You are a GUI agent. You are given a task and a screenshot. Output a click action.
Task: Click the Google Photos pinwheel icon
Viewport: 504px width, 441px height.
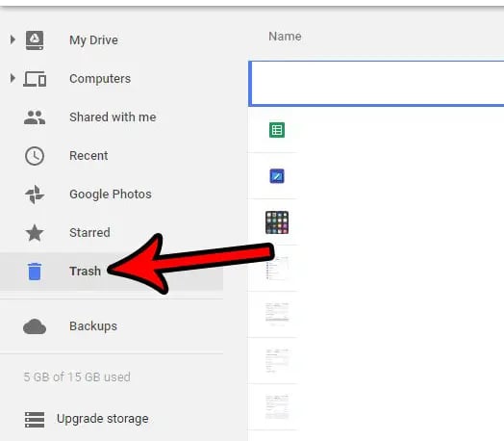(x=35, y=195)
